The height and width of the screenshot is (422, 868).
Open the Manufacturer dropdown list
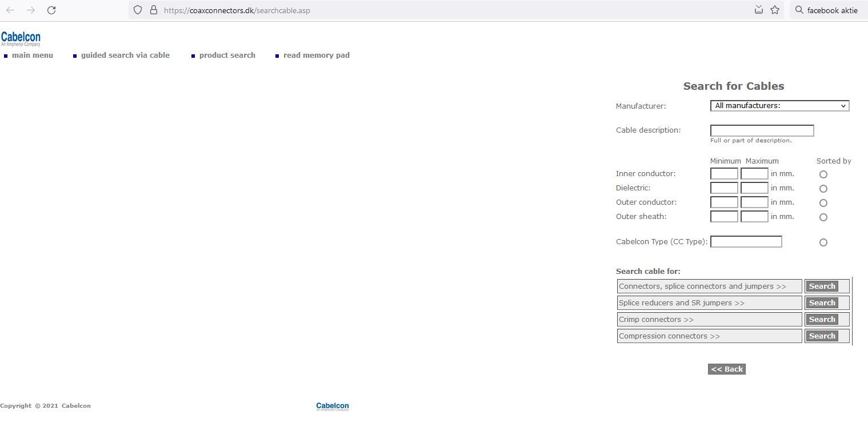pos(779,106)
